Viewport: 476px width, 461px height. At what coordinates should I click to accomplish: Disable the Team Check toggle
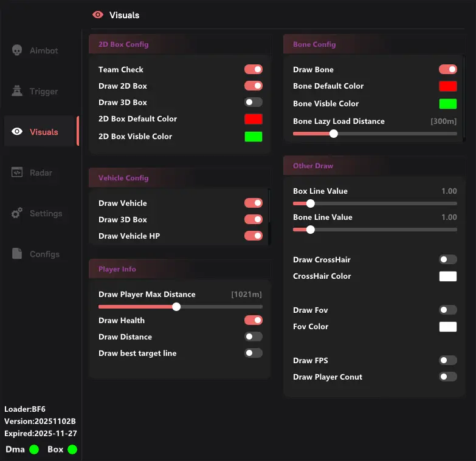(254, 70)
